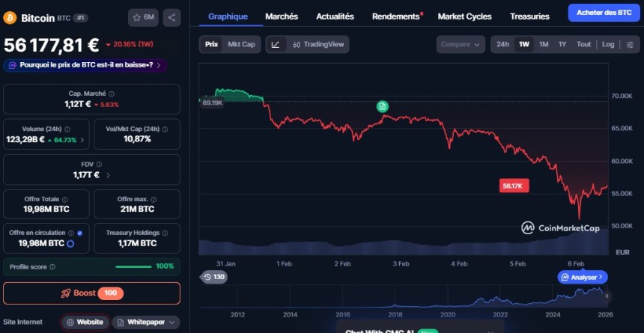
Task: Click info icon next to FDV
Action: tap(99, 164)
